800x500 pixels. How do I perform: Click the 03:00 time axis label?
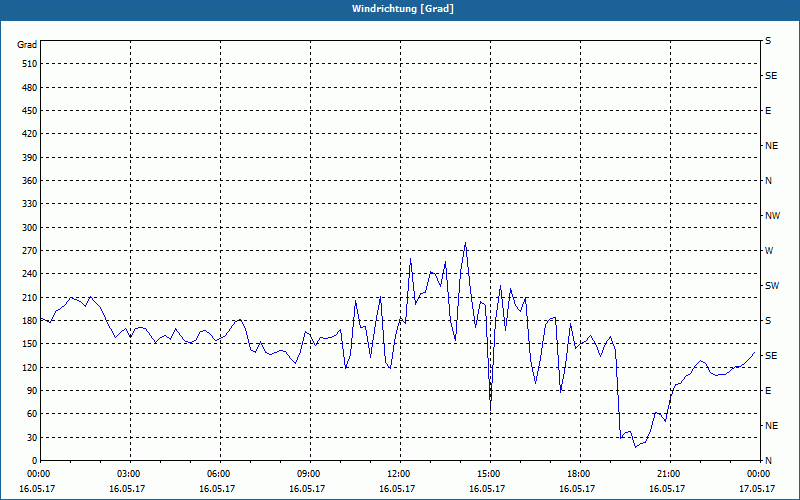(131, 474)
